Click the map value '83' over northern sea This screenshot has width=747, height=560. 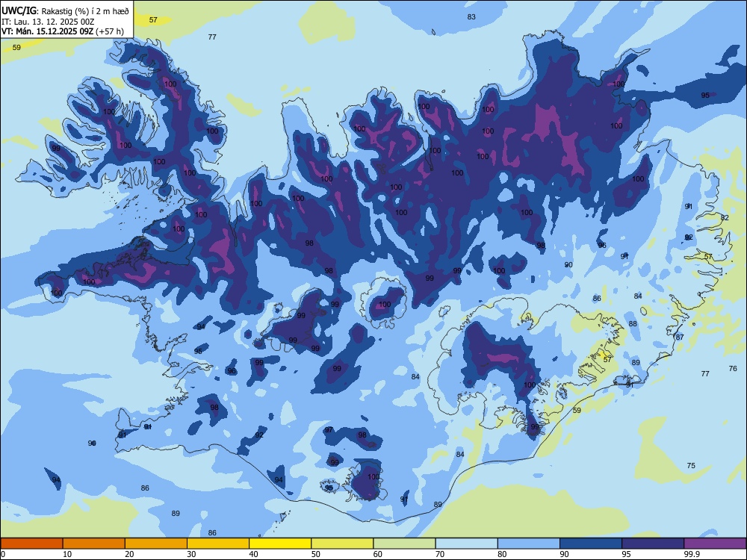471,16
